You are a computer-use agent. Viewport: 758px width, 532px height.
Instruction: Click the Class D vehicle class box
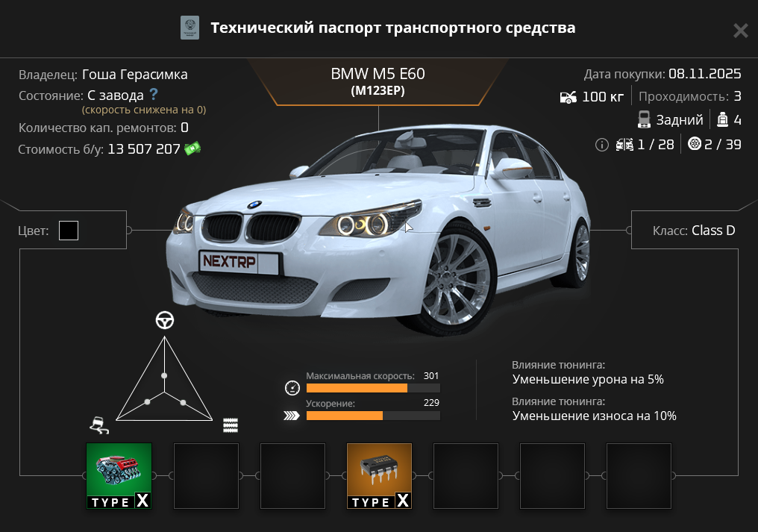pos(684,231)
